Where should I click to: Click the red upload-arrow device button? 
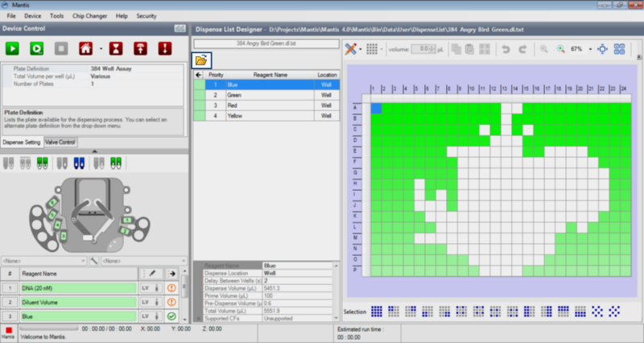[x=140, y=48]
